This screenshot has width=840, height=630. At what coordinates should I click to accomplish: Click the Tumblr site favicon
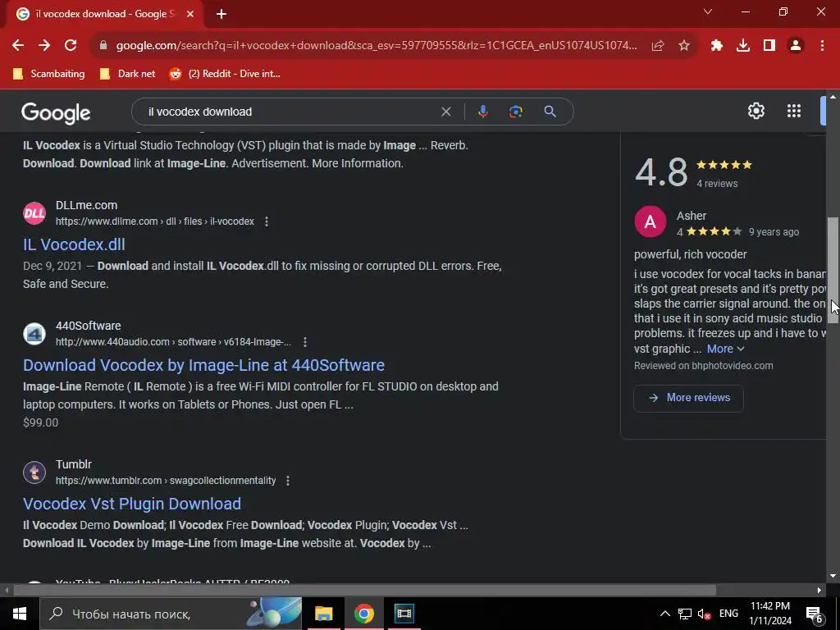pos(34,472)
